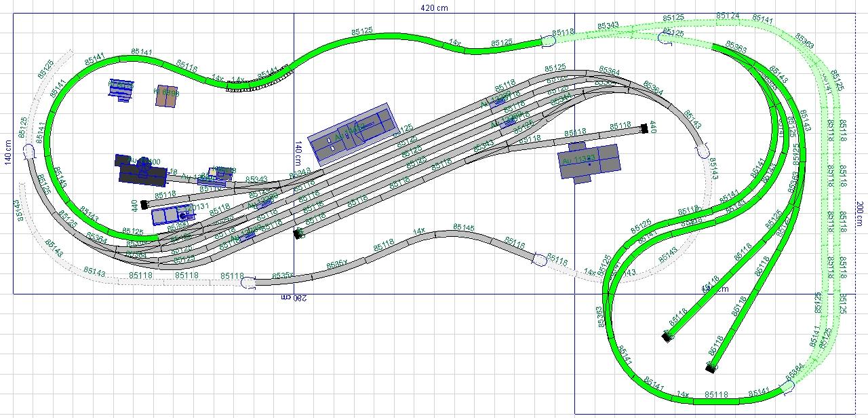Viewport: 868px width, 418px height.
Task: Select tunnel portal at bottom-right loop end
Action: (787, 387)
